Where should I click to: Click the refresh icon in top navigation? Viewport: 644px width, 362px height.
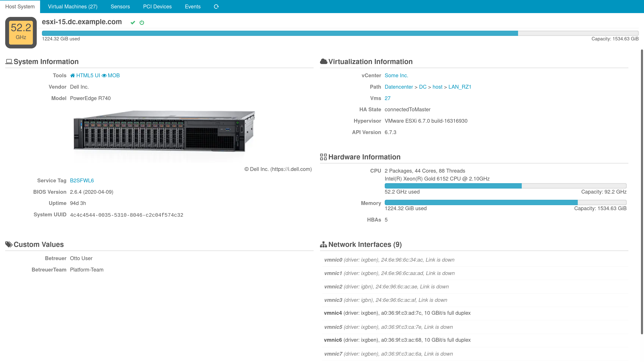pos(216,7)
